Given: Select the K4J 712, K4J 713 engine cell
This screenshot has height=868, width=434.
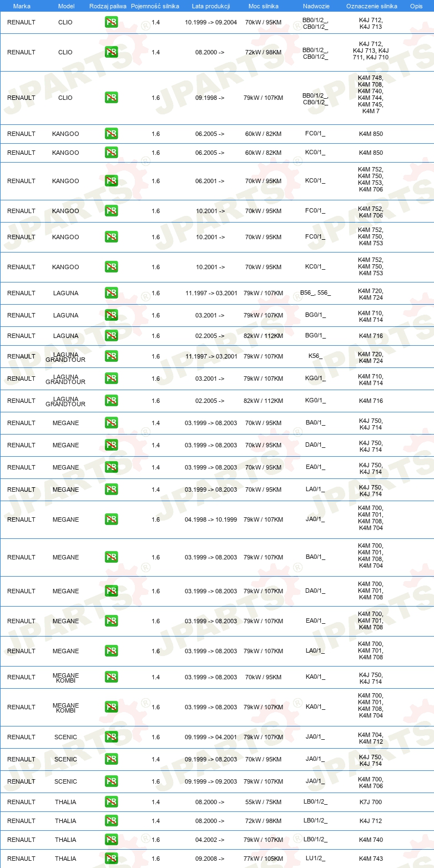Looking at the screenshot, I should point(371,23).
